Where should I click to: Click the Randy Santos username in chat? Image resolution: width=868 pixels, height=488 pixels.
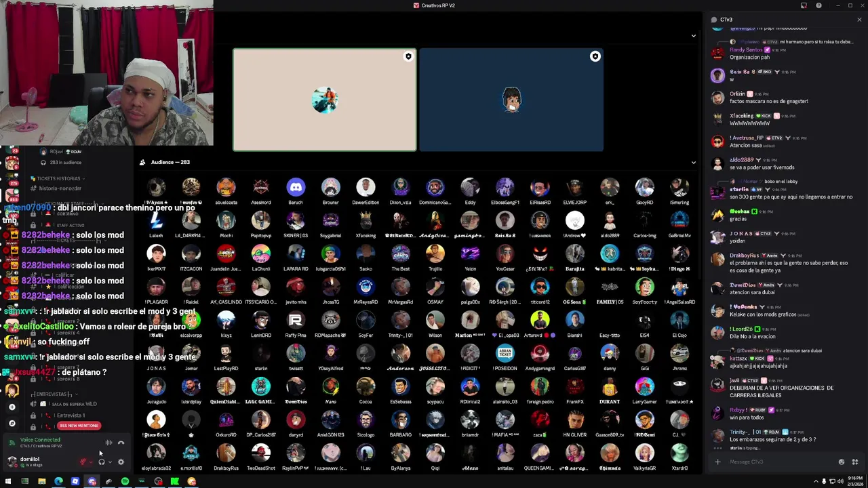pyautogui.click(x=746, y=49)
